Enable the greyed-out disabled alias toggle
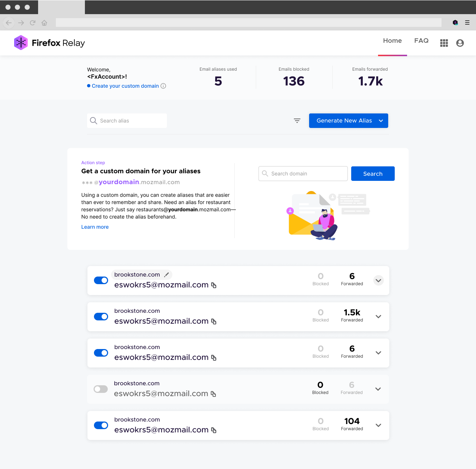 pyautogui.click(x=100, y=389)
